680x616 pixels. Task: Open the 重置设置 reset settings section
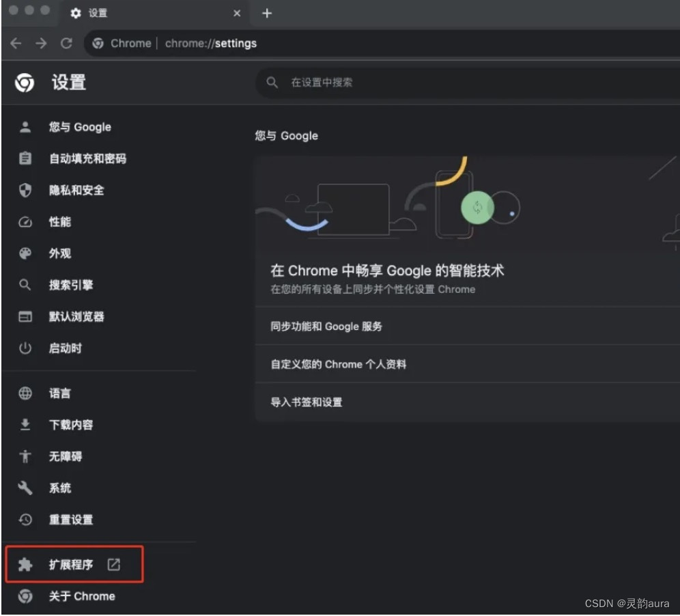click(x=70, y=520)
